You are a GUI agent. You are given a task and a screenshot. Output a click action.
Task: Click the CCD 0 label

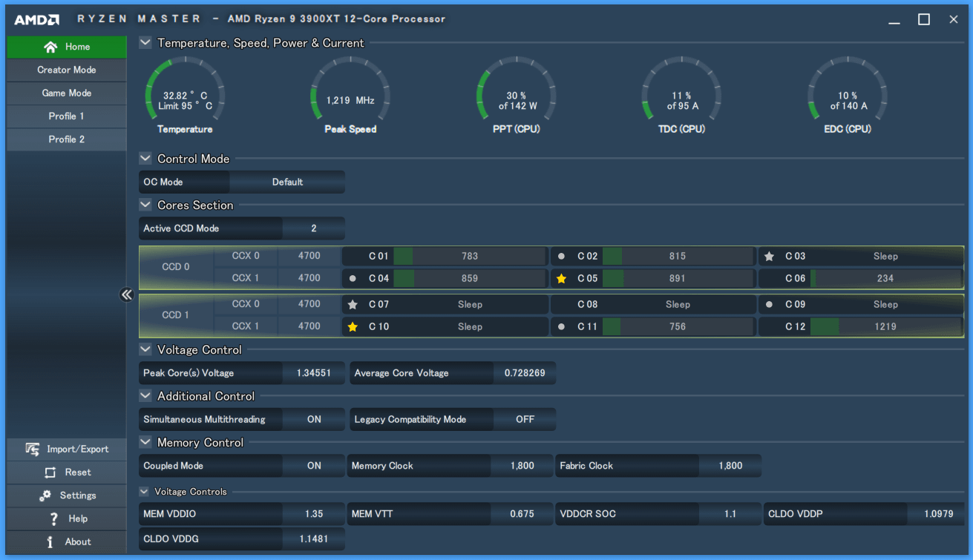[176, 267]
